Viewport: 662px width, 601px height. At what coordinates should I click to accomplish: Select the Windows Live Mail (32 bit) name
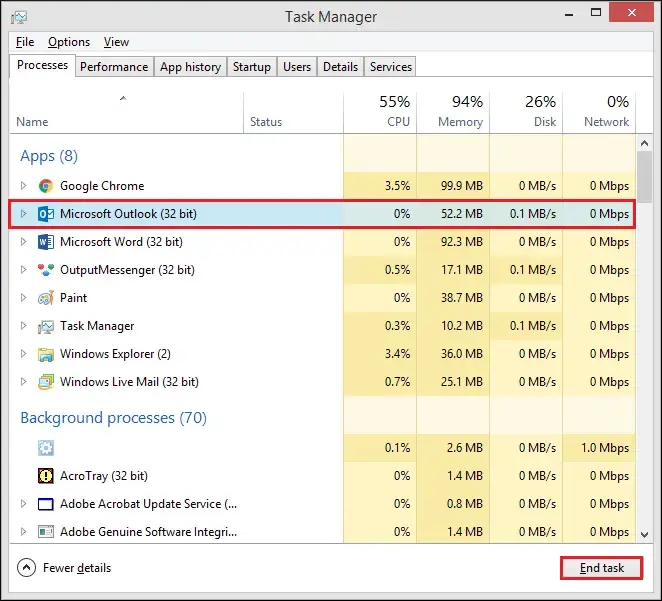pyautogui.click(x=129, y=382)
